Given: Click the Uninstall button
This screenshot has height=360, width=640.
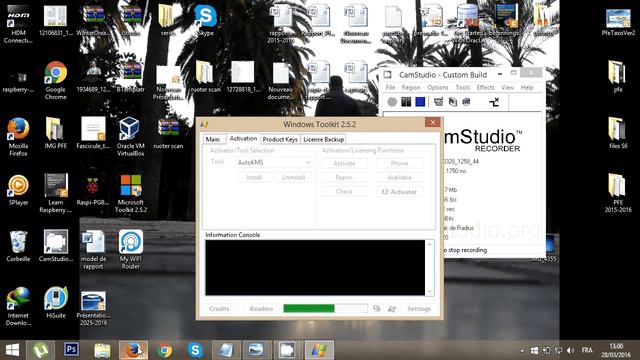Looking at the screenshot, I should coord(293,177).
